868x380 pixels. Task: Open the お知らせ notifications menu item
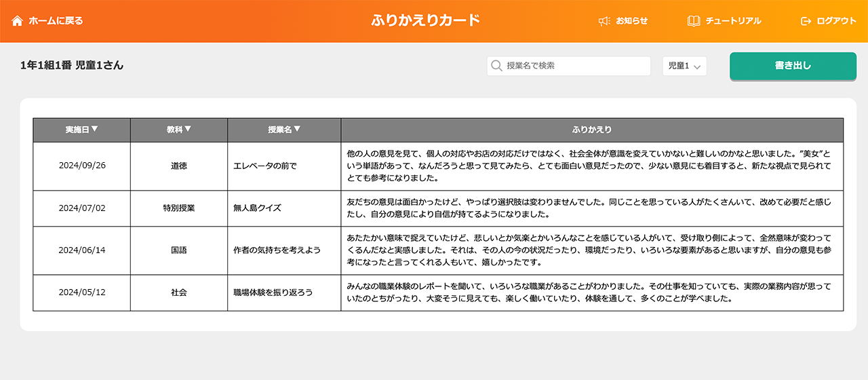[631, 21]
